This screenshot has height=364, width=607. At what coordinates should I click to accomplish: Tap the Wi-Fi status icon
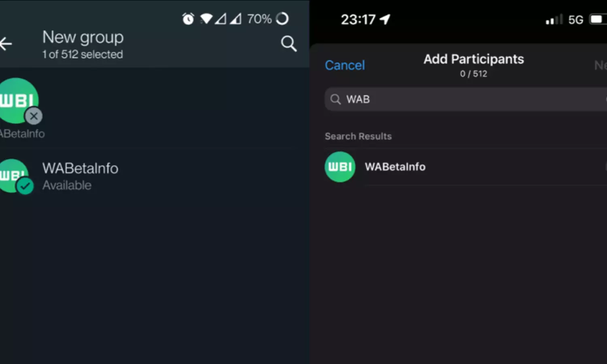coord(206,19)
